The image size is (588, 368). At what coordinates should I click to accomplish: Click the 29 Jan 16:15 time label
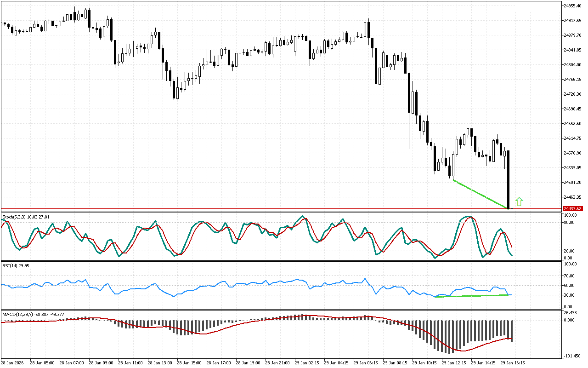[513, 362]
